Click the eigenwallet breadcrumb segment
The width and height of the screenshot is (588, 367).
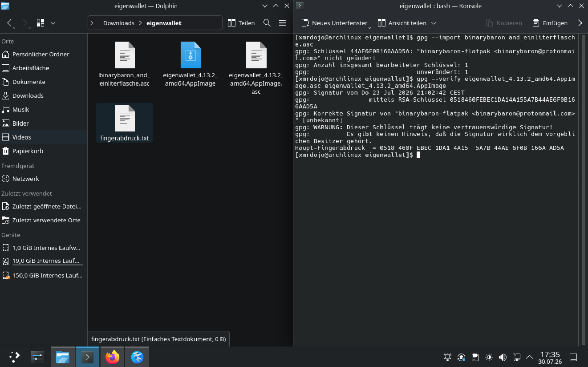click(x=164, y=23)
